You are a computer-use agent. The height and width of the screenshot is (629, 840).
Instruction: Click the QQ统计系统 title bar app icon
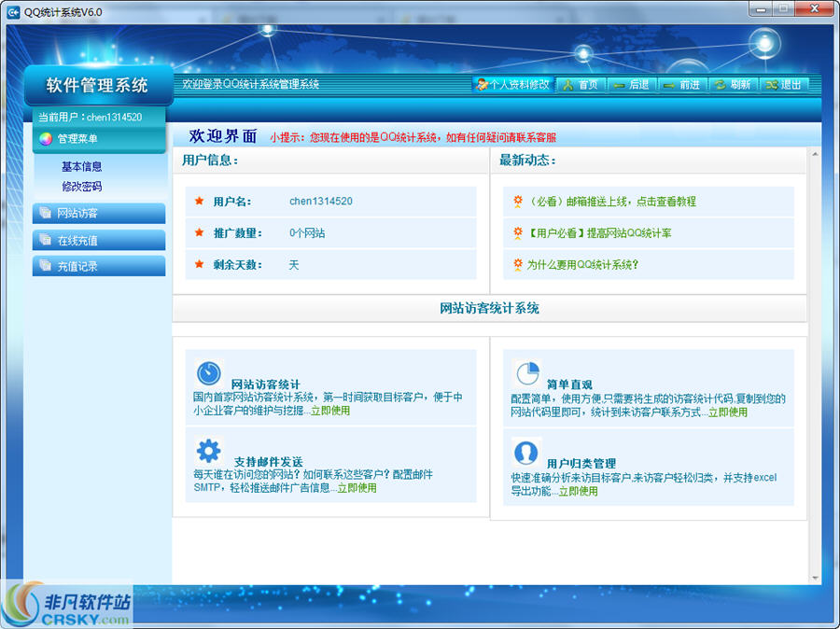point(13,12)
